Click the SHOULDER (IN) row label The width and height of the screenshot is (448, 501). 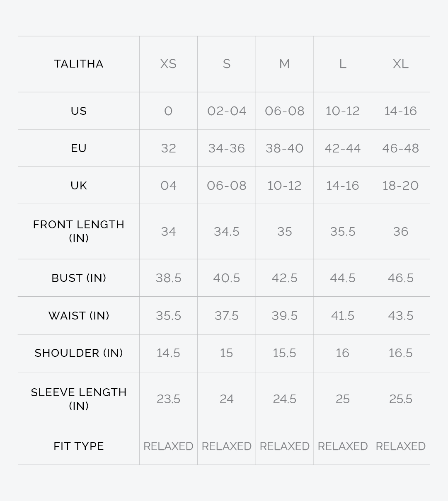point(79,353)
